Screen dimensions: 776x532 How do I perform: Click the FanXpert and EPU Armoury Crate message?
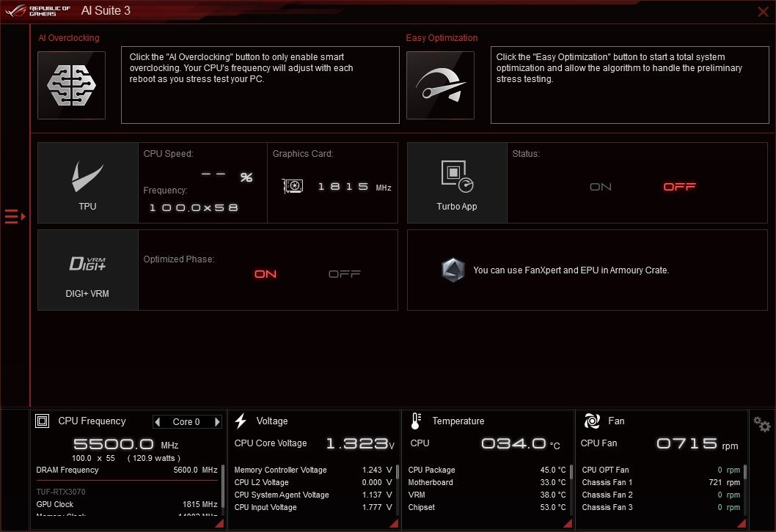[571, 270]
